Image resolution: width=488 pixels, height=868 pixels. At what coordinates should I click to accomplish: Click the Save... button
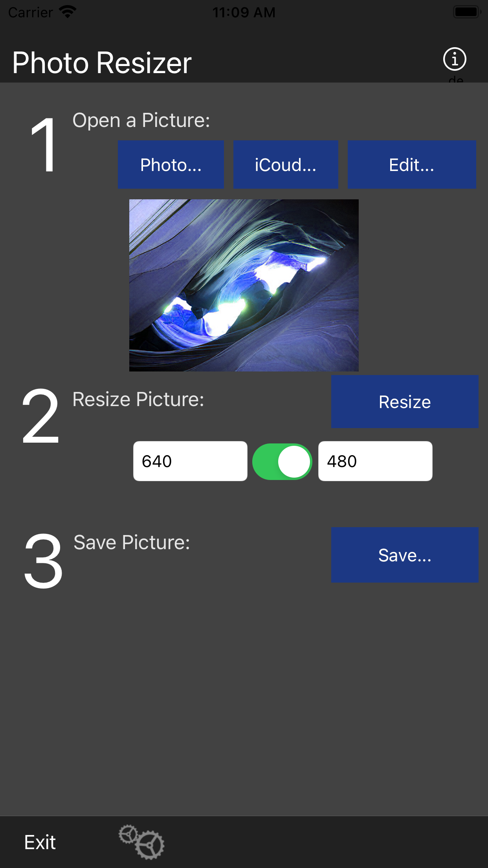(x=405, y=555)
